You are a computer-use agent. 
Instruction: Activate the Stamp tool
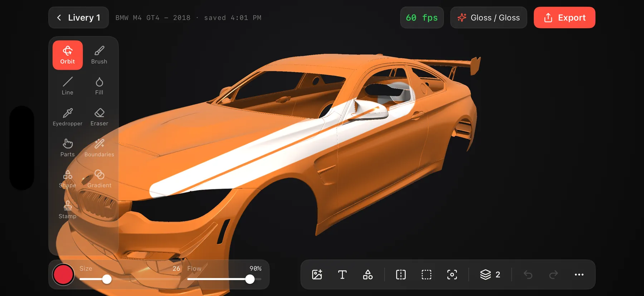[x=68, y=210]
